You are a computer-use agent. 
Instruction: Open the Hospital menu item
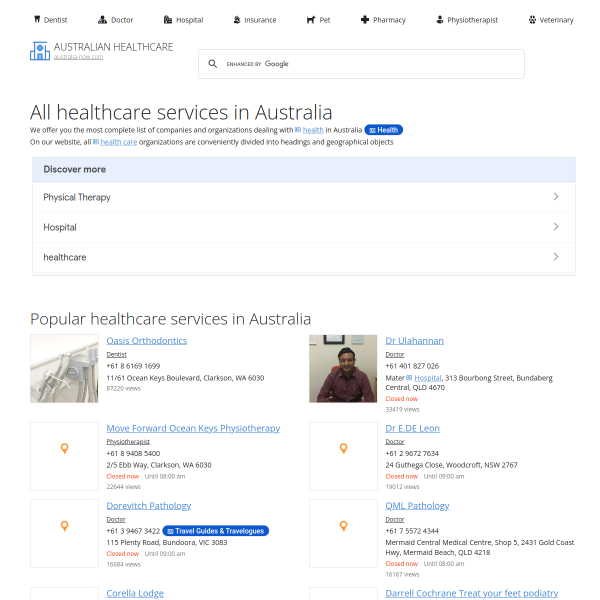[184, 20]
